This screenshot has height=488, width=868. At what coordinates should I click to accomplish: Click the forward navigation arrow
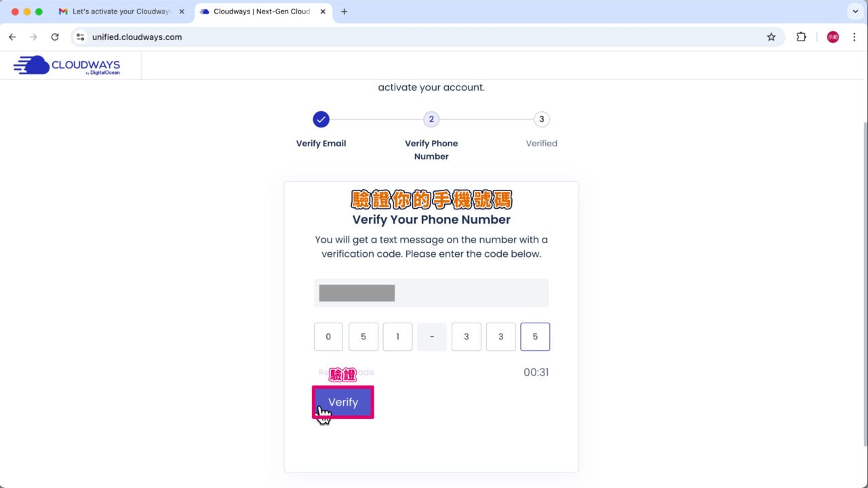(33, 37)
